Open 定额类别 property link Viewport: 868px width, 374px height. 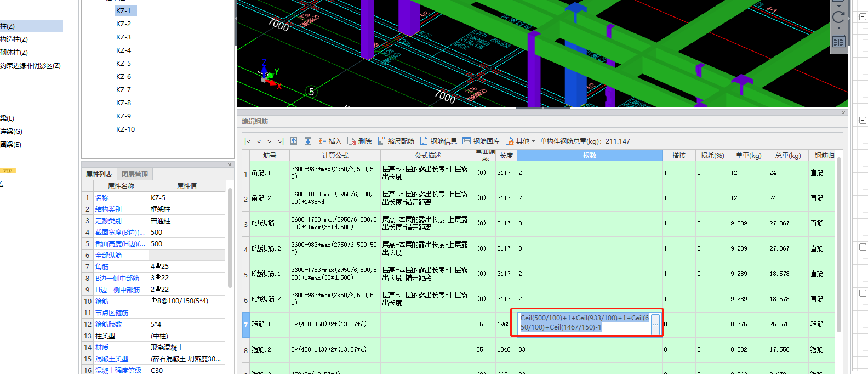pyautogui.click(x=108, y=220)
